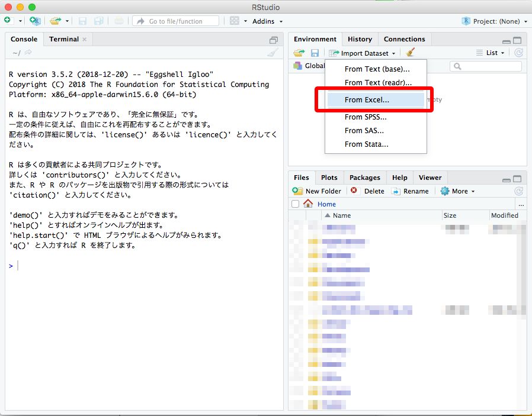Sort files by Name column

coord(382,215)
